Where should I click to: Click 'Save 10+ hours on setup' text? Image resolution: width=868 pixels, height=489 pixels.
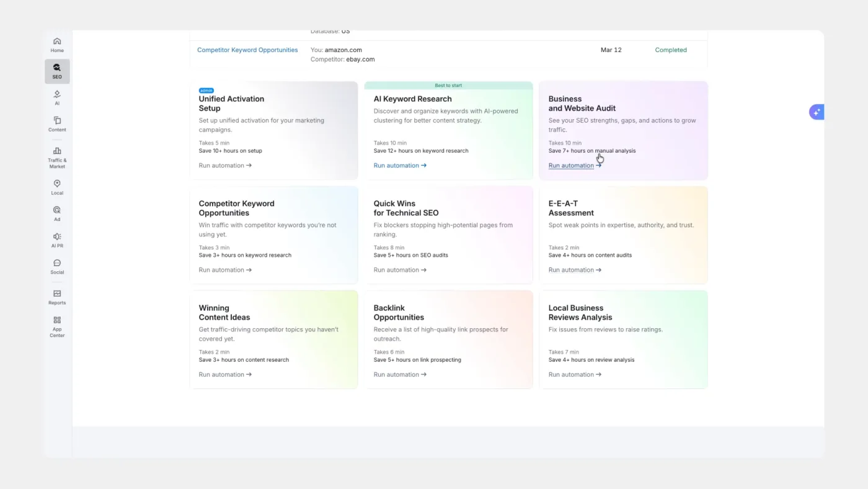click(x=231, y=151)
